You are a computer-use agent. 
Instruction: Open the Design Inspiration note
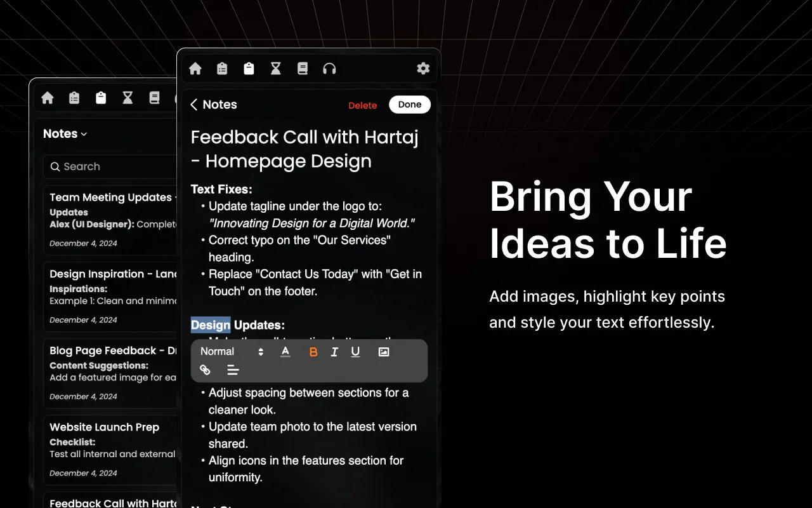click(110, 297)
